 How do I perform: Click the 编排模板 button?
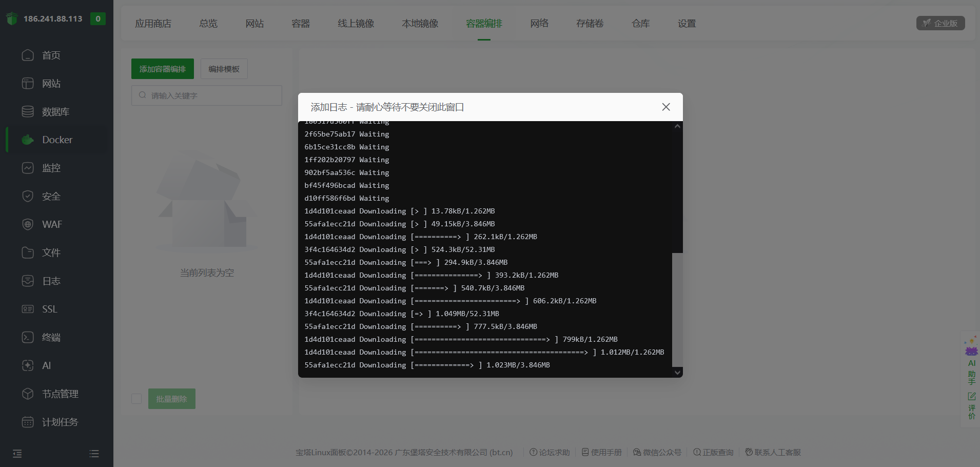pyautogui.click(x=224, y=69)
